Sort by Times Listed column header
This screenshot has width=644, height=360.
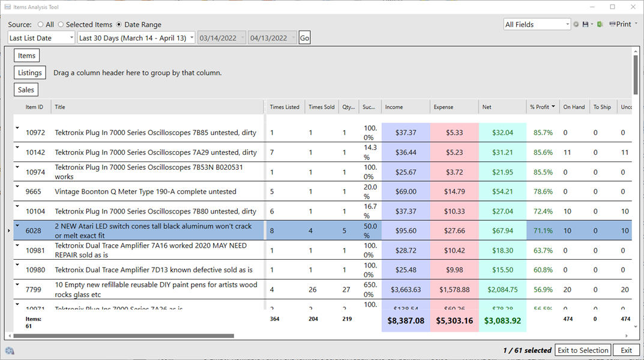click(284, 107)
